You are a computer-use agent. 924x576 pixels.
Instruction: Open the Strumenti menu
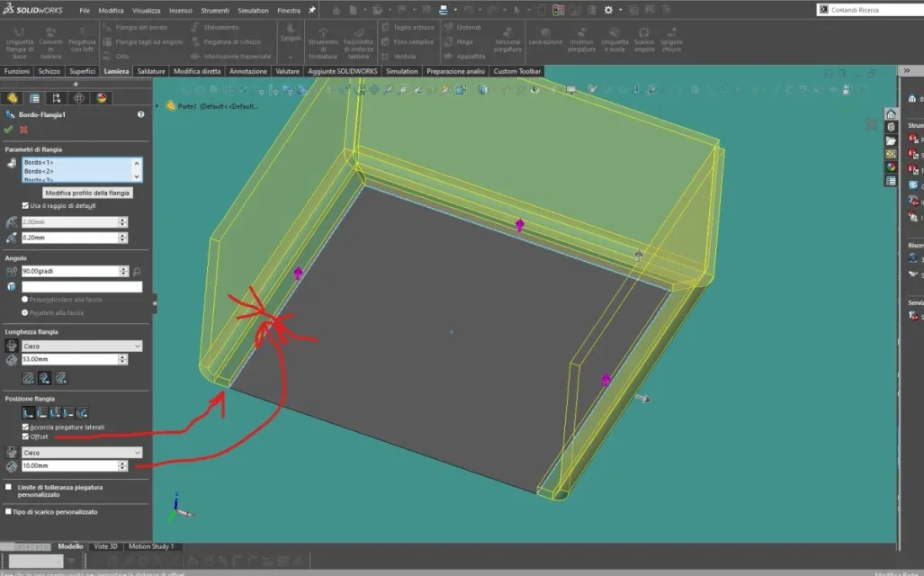[x=214, y=11]
